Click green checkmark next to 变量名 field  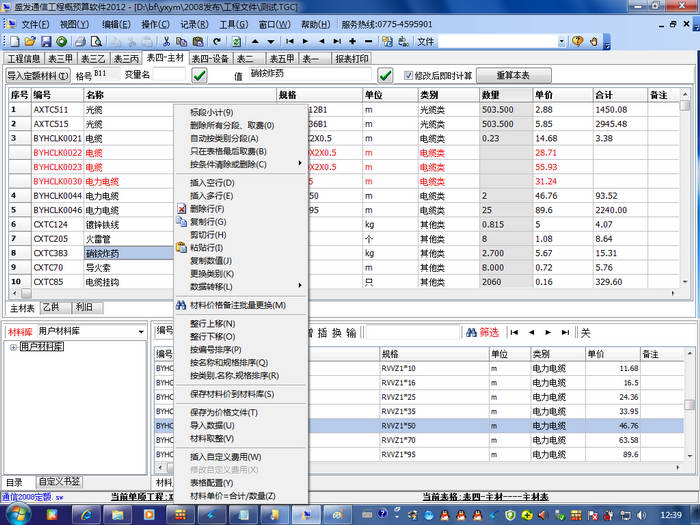[x=200, y=75]
